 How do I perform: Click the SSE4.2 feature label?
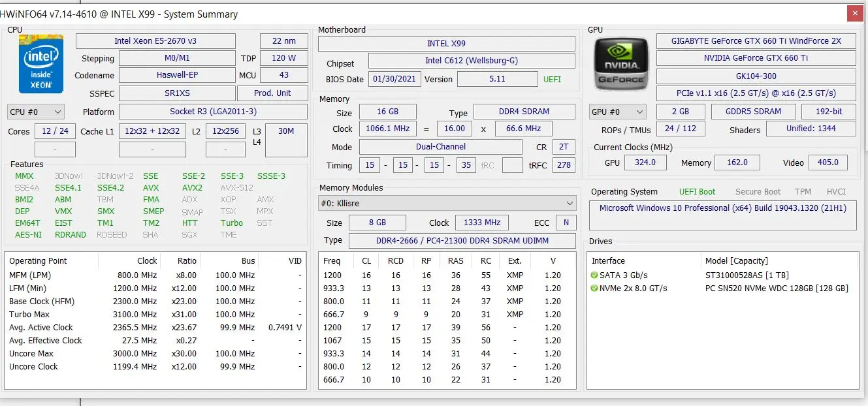(x=110, y=188)
